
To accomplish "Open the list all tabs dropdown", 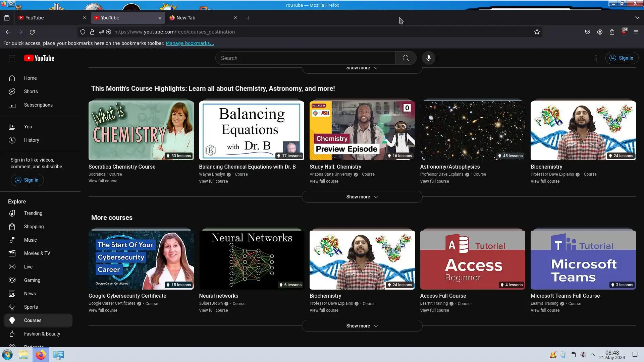I will point(637,18).
